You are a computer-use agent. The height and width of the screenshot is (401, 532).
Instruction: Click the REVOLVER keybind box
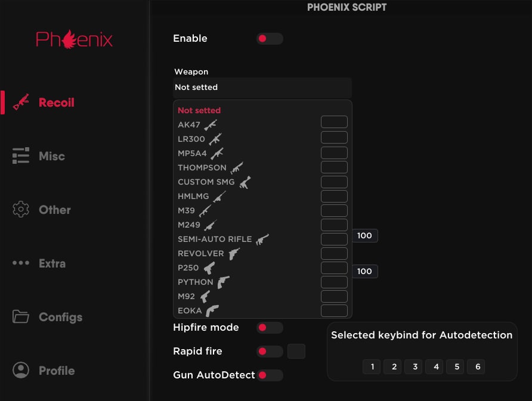[334, 253]
